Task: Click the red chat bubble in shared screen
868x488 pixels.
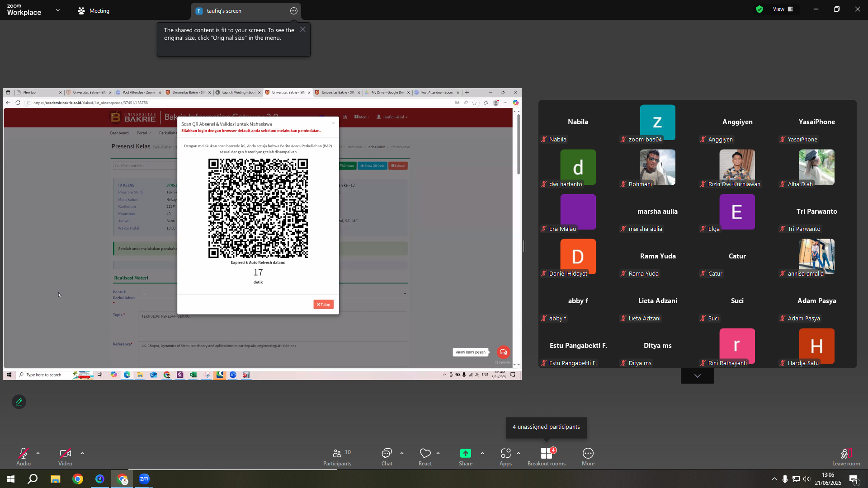Action: point(503,352)
